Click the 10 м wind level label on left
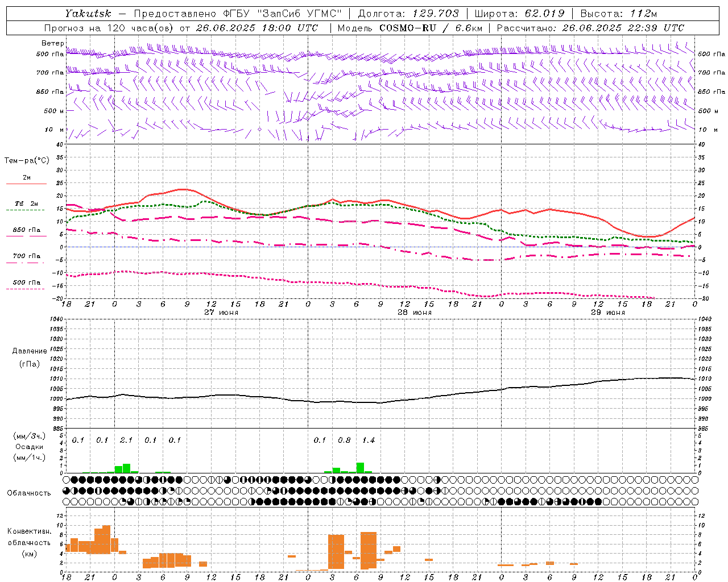This screenshot has width=728, height=582. point(54,130)
